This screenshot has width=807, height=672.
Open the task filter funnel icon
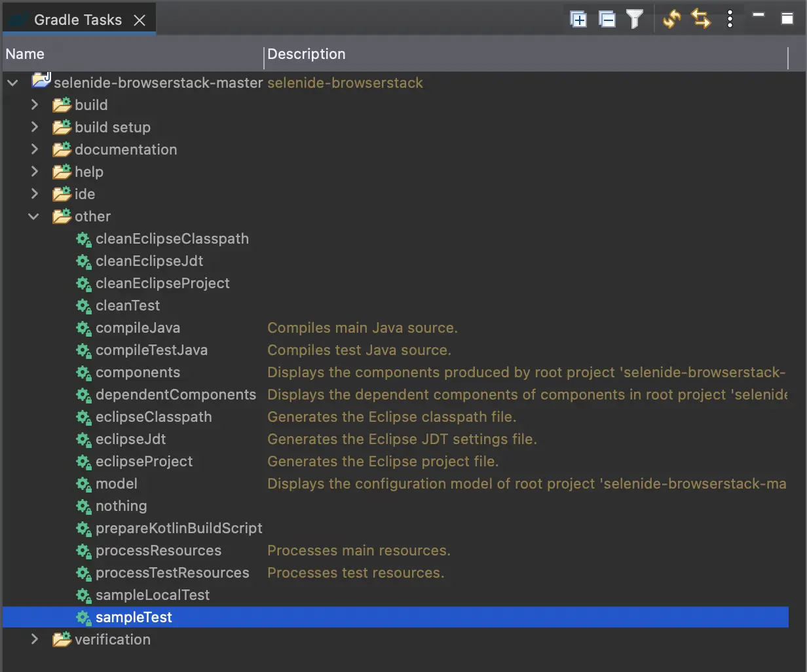(x=634, y=20)
